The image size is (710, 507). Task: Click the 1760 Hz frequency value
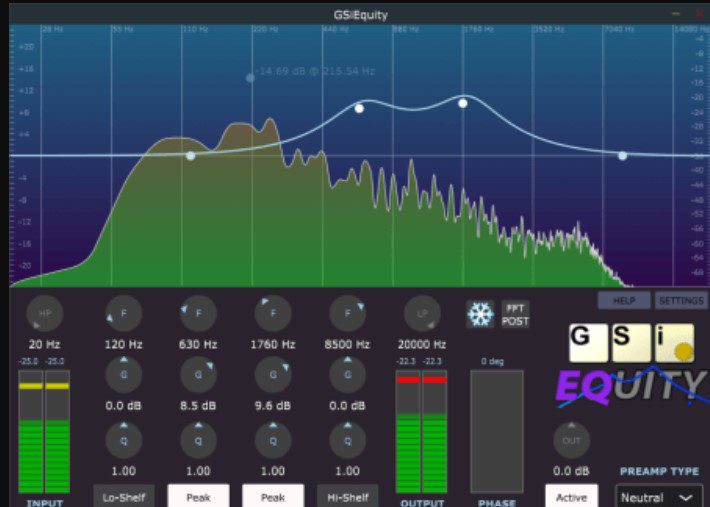pyautogui.click(x=273, y=344)
